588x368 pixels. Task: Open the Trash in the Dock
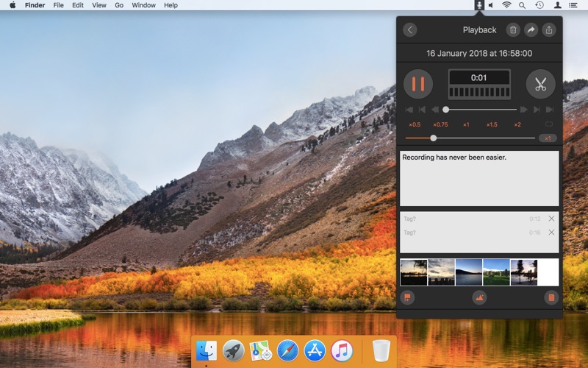(x=381, y=351)
